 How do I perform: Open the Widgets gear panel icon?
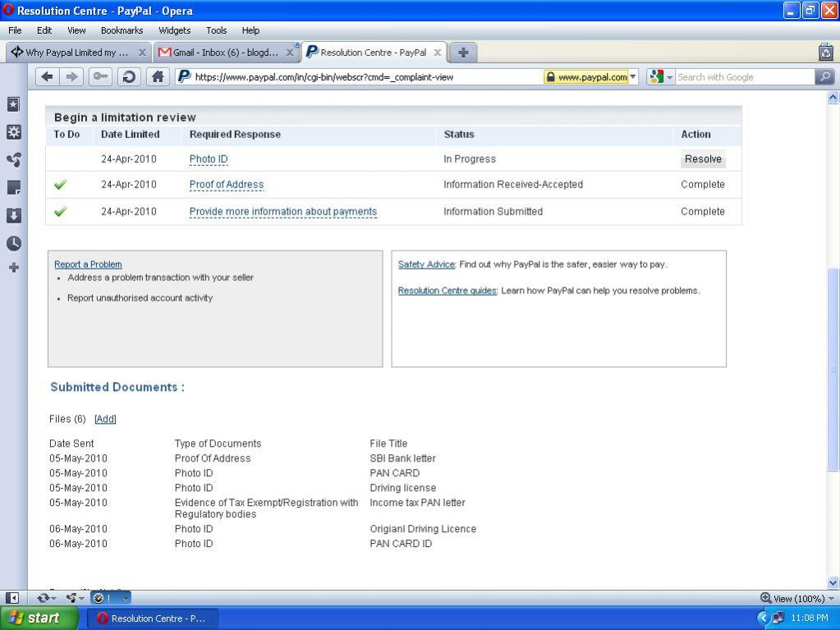click(13, 132)
